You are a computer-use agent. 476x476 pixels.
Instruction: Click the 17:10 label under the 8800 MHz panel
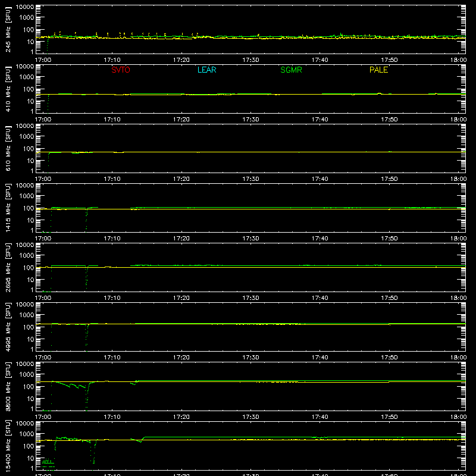click(112, 417)
